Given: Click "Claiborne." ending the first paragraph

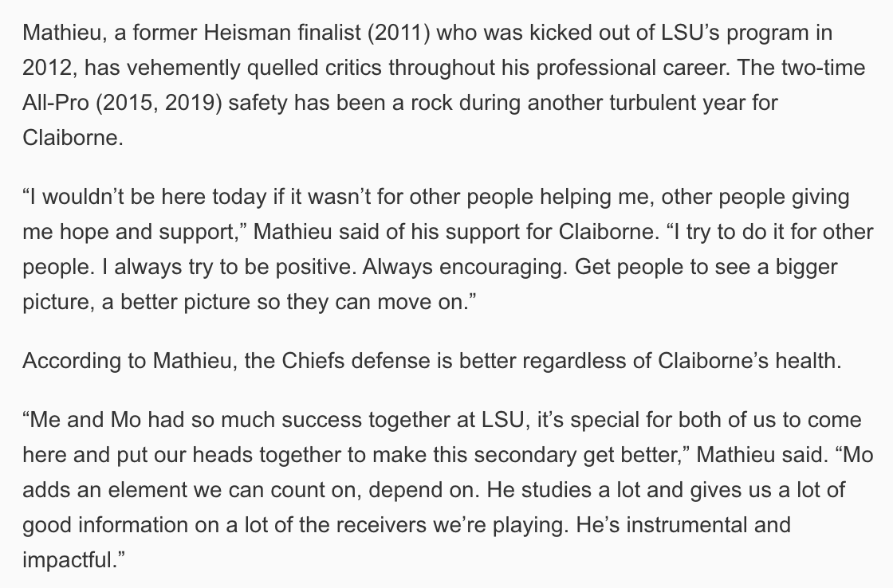Looking at the screenshot, I should 73,138.
